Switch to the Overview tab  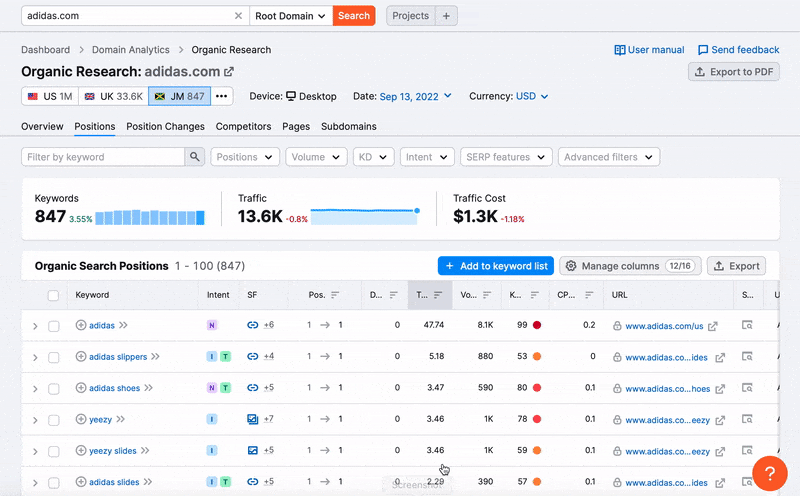[42, 126]
